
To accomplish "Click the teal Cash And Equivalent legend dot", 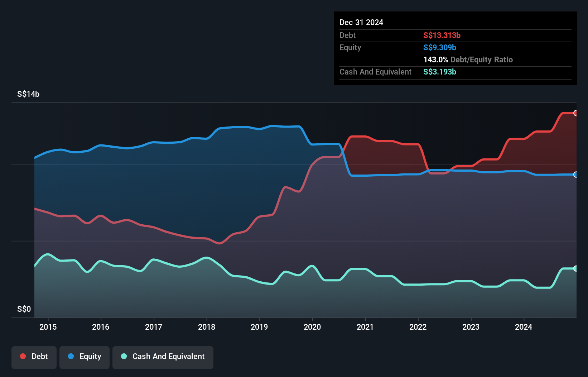I will 124,356.
